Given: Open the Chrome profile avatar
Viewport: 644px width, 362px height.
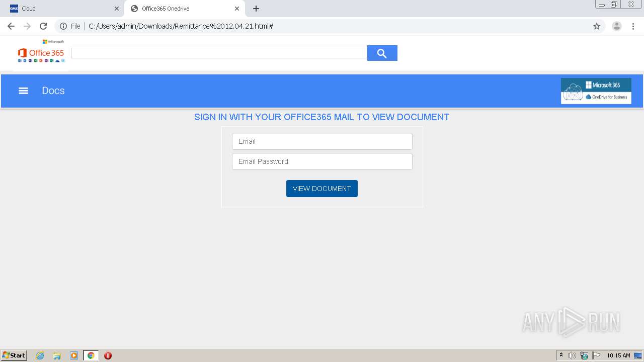Looking at the screenshot, I should coord(617,26).
